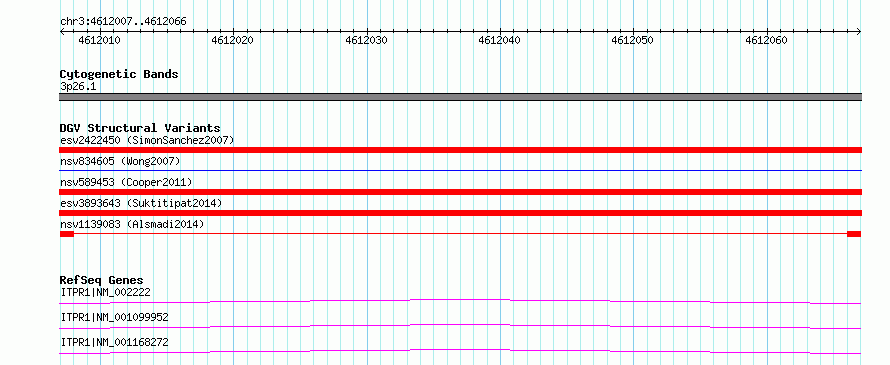Click the red bar for esv3893643
This screenshot has height=365, width=890.
click(x=460, y=213)
